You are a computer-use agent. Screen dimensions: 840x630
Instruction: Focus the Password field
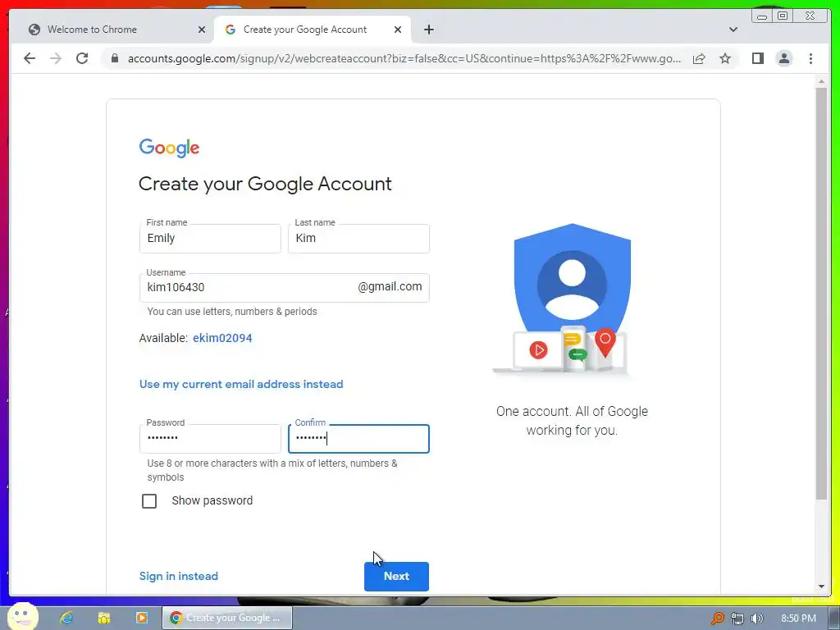210,439
